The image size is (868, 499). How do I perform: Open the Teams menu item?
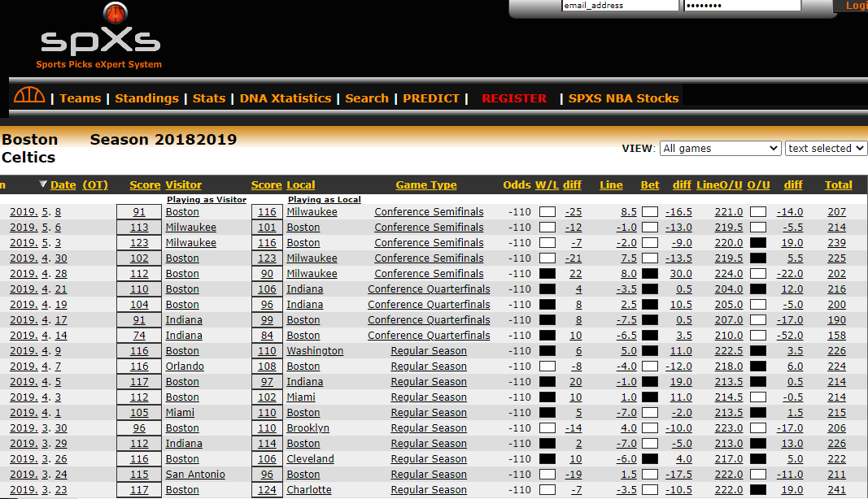click(x=80, y=98)
